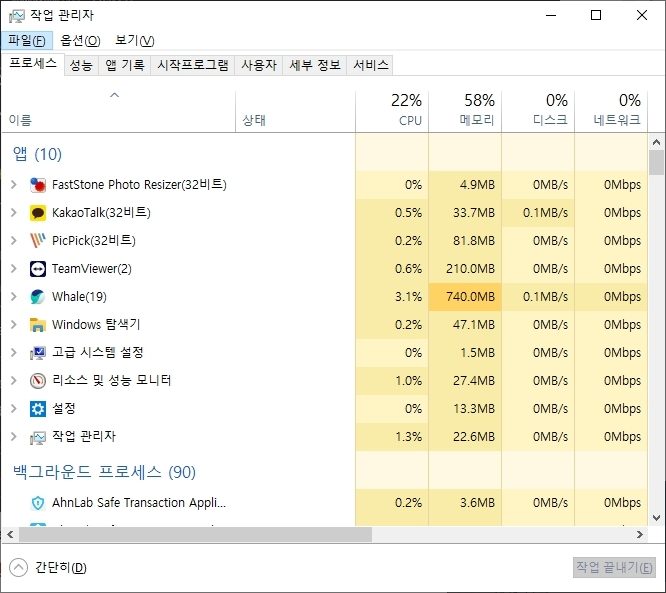Expand the PicPick process group
The image size is (666, 593).
tap(14, 241)
